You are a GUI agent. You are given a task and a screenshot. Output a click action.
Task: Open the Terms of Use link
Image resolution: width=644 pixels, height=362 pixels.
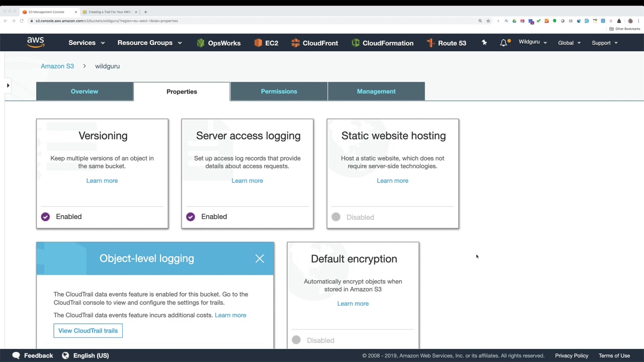614,355
